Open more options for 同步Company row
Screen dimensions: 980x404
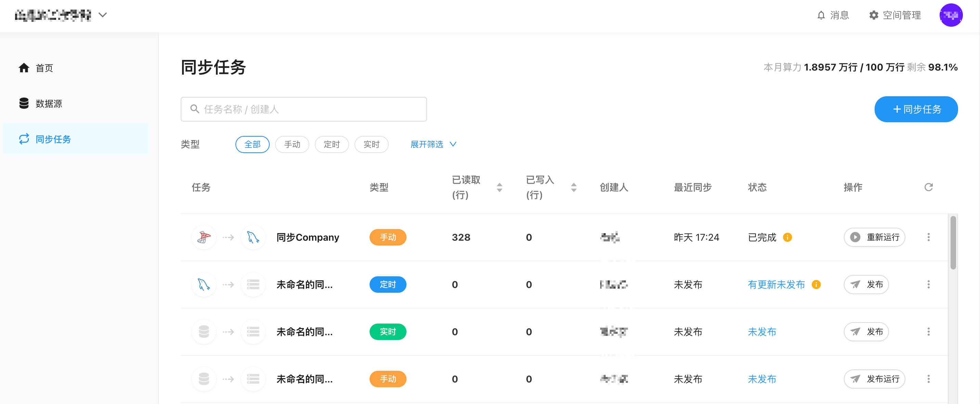pos(928,237)
